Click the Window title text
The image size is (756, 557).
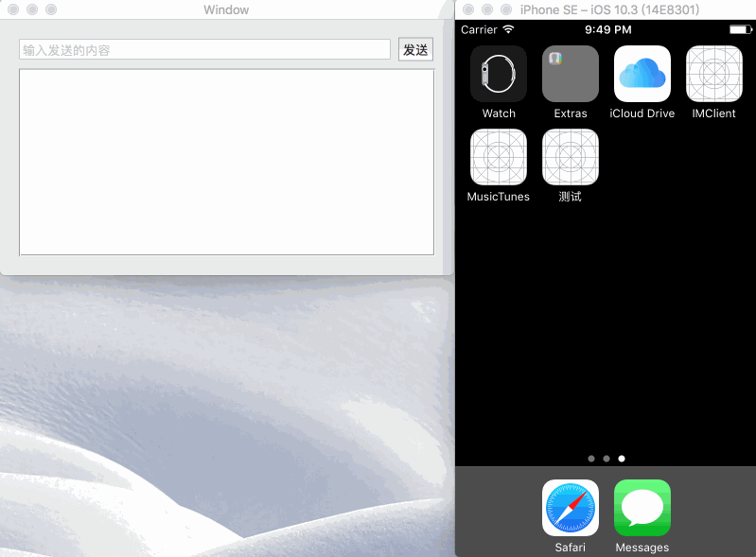pyautogui.click(x=226, y=9)
